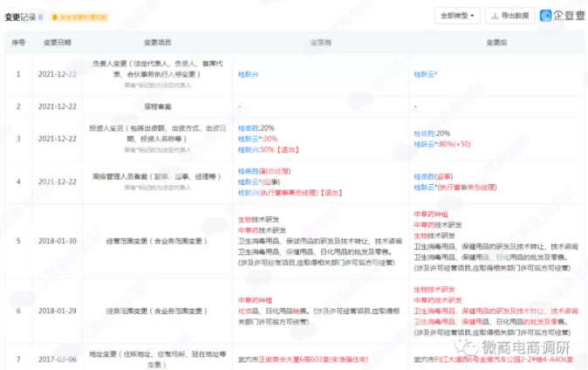
Task: Click the 2018-01-30 date cell
Action: click(x=59, y=240)
